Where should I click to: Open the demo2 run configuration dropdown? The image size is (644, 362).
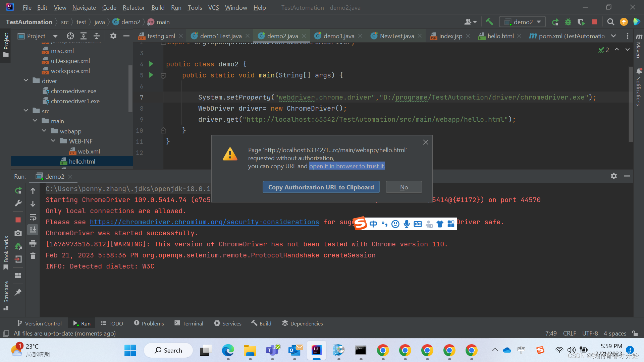[523, 22]
